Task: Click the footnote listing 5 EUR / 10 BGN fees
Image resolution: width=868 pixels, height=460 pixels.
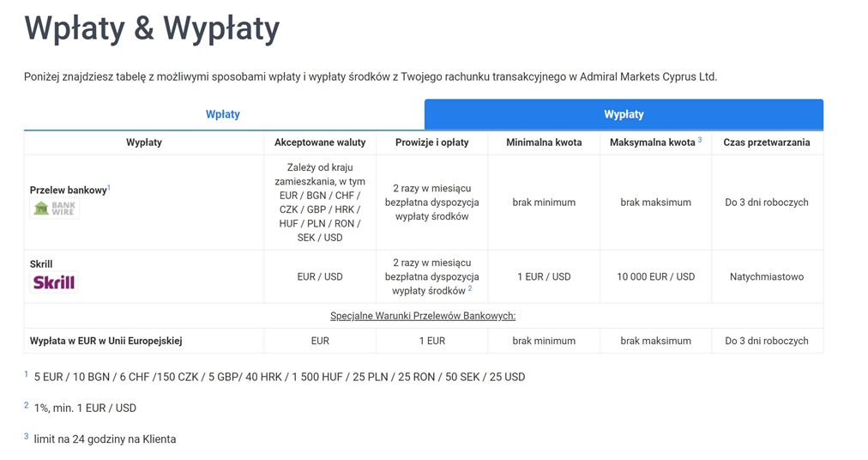Action: [279, 377]
